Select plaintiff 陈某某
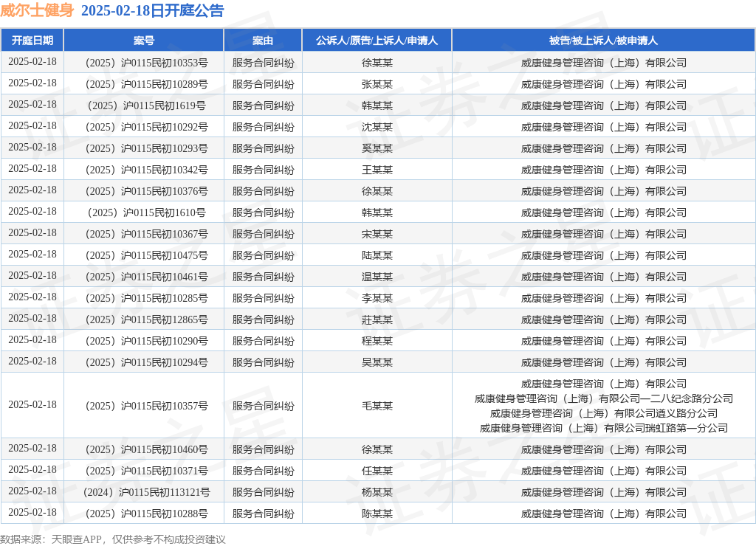The image size is (756, 546). coord(377,514)
